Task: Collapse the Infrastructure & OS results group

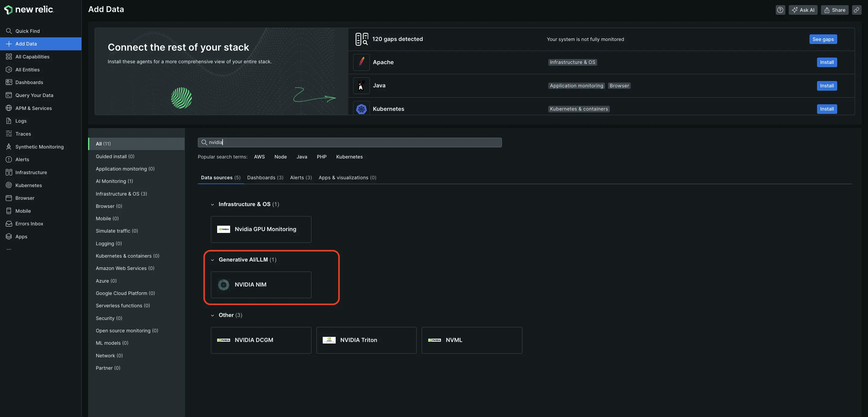Action: [213, 204]
